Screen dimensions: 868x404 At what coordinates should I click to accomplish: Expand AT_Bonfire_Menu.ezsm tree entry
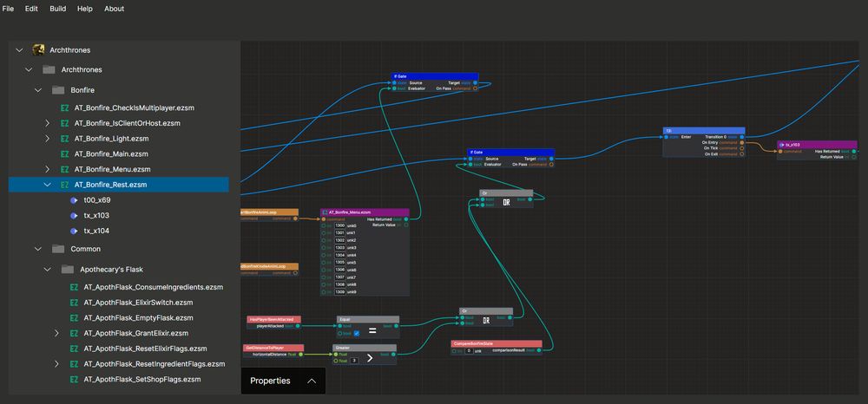click(48, 169)
